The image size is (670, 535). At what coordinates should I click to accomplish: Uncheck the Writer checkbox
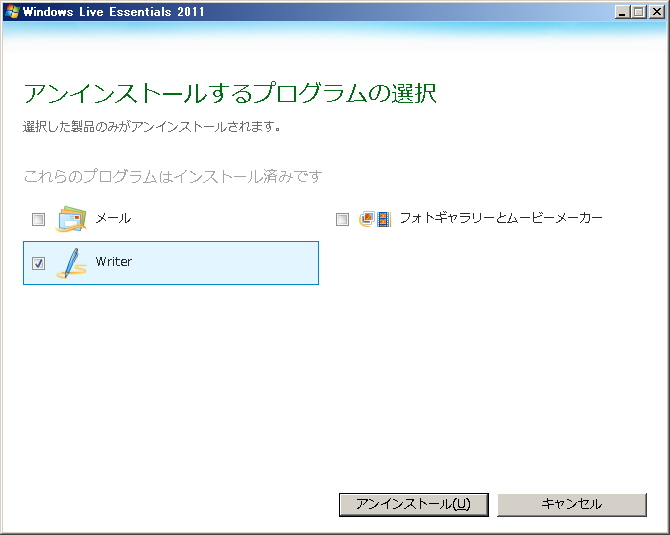click(x=38, y=263)
